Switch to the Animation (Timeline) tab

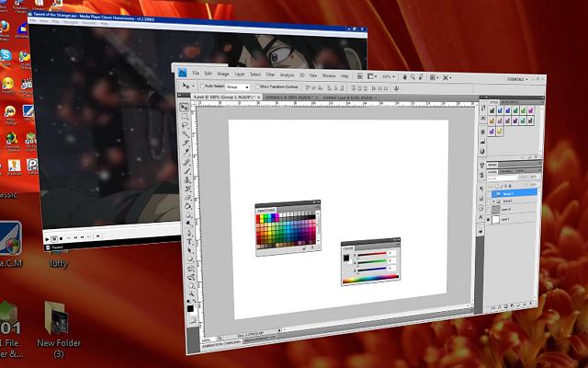coord(221,344)
